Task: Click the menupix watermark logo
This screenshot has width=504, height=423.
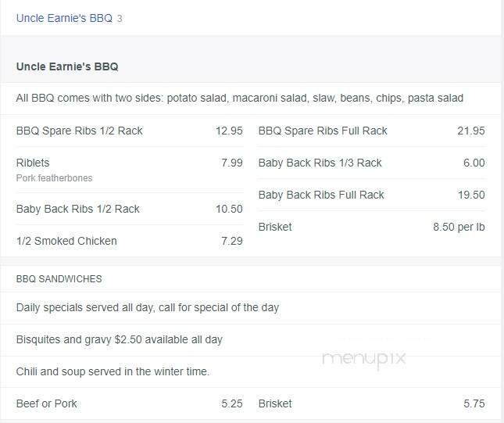Action: coord(363,359)
